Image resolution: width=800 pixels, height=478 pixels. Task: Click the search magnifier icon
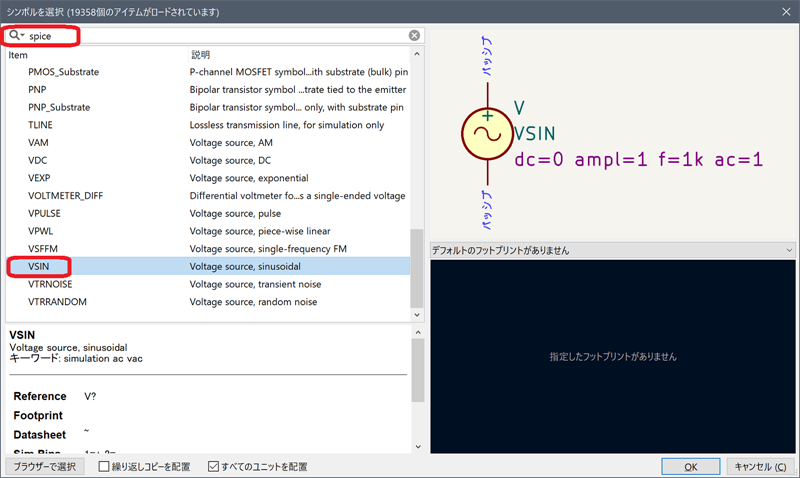coord(15,35)
